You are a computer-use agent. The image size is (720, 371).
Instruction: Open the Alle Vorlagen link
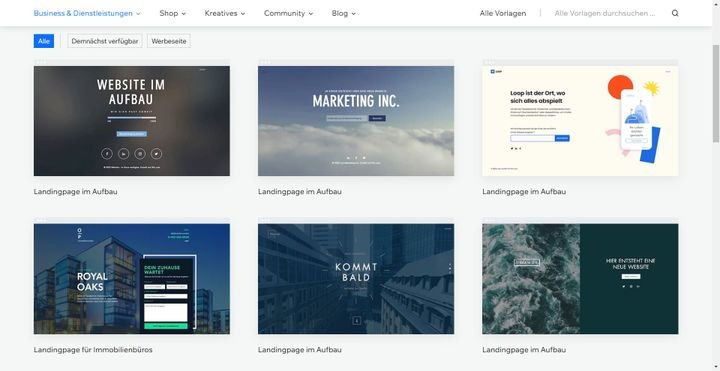(503, 13)
